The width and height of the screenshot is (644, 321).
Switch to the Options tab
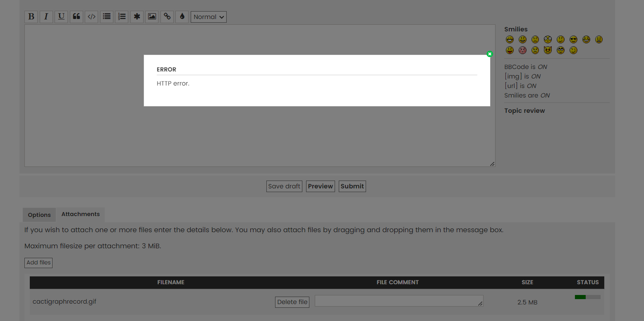[39, 215]
